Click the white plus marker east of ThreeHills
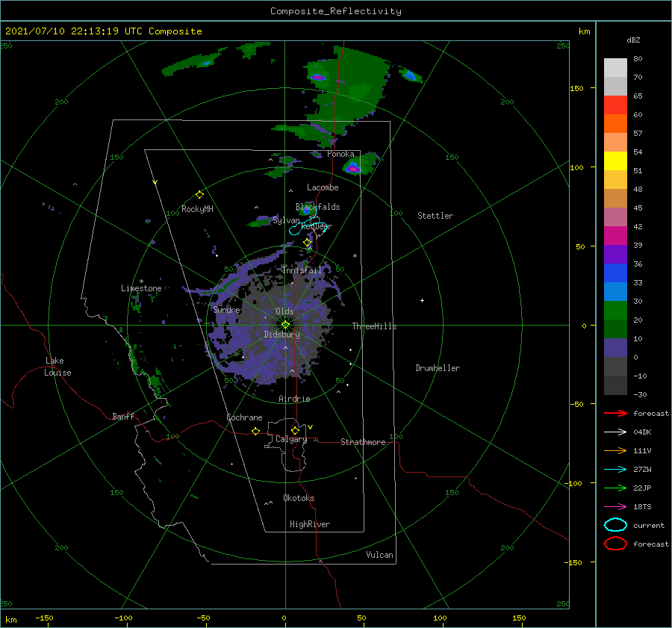The width and height of the screenshot is (672, 628). click(422, 300)
